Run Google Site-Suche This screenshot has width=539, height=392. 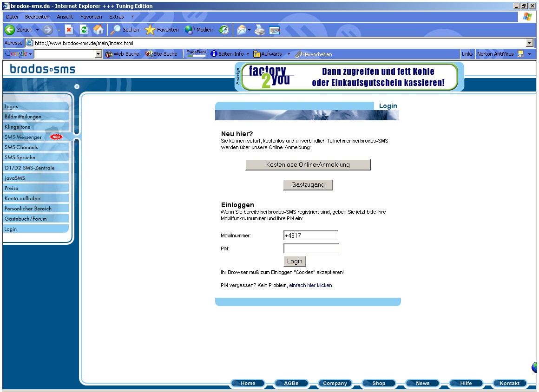(x=161, y=54)
